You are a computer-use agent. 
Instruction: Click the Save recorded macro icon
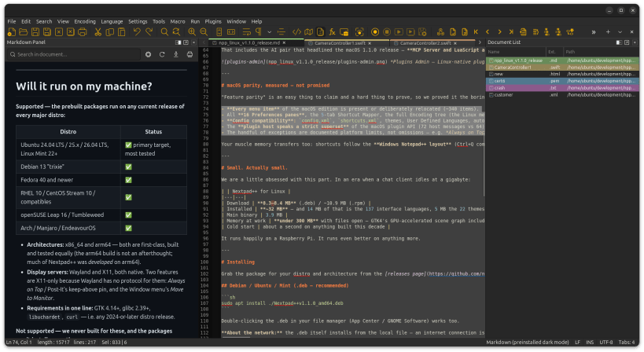click(x=422, y=32)
